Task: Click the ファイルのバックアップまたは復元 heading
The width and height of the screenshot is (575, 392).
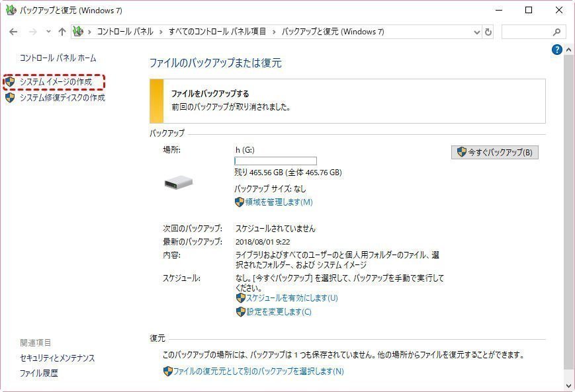Action: [216, 63]
